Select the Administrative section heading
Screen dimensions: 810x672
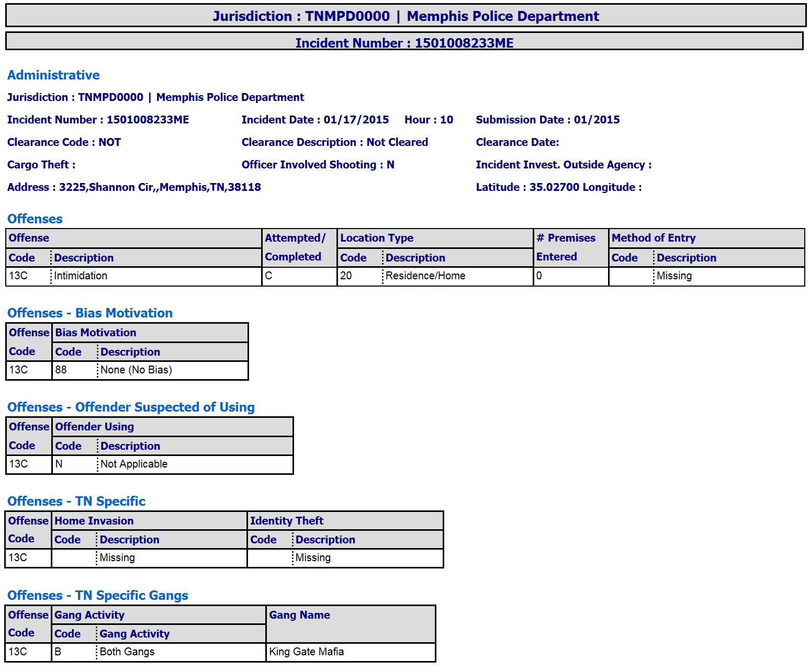[x=53, y=75]
